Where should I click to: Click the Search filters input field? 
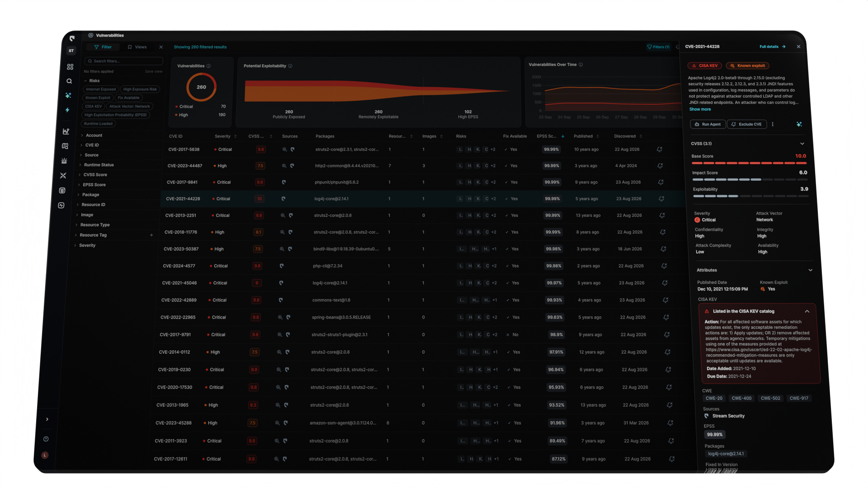124,61
